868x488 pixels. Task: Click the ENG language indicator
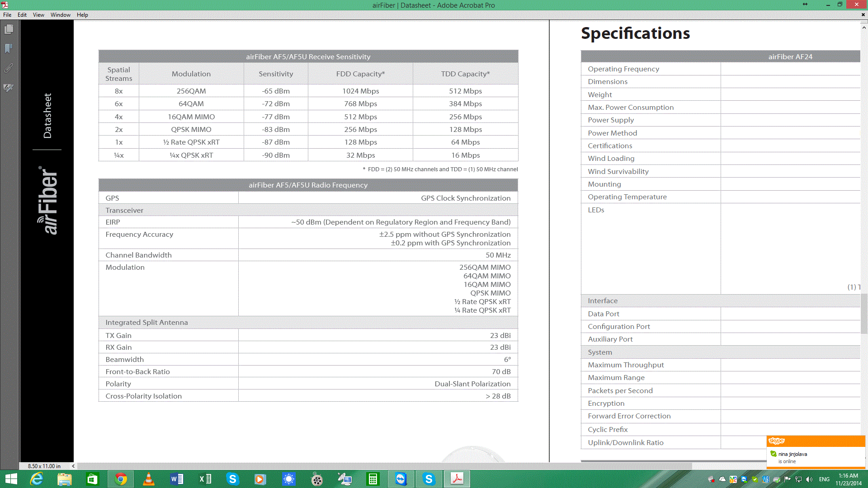point(824,479)
